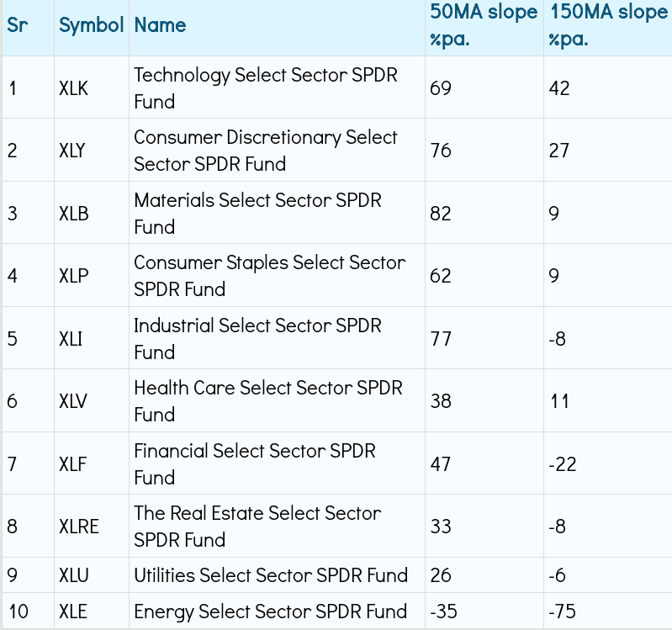The width and height of the screenshot is (672, 630).
Task: Open the XLRE symbol link
Action: pyautogui.click(x=79, y=527)
